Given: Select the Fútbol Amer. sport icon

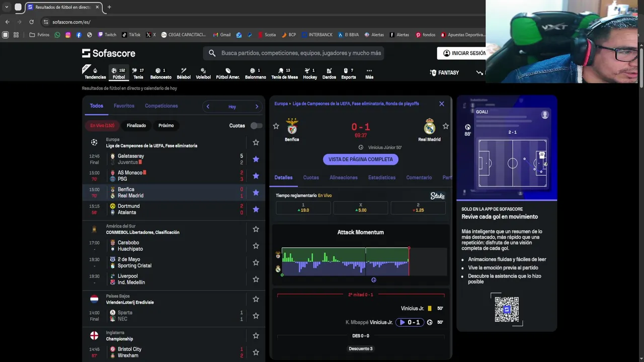Looking at the screenshot, I should click(x=227, y=73).
